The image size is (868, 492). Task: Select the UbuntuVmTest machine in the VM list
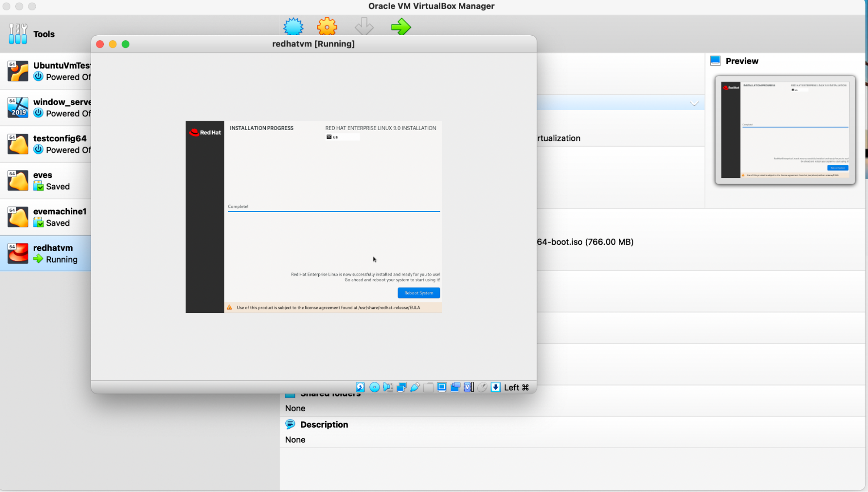pos(46,71)
